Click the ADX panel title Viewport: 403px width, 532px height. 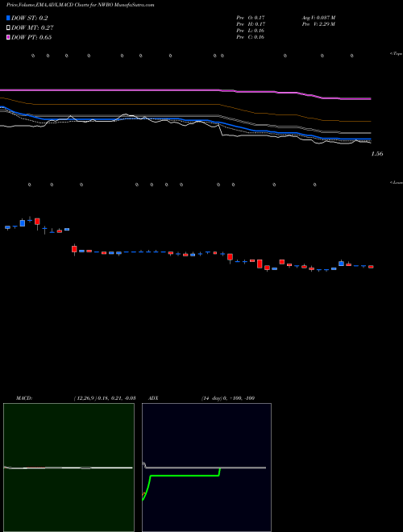[153, 398]
